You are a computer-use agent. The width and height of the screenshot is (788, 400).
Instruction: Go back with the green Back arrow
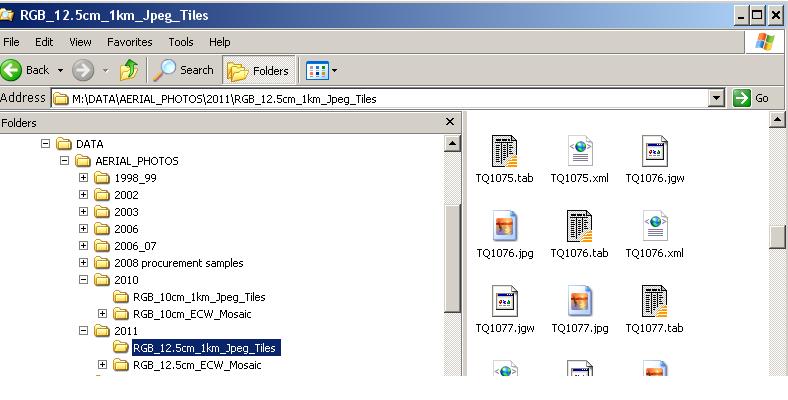point(12,70)
